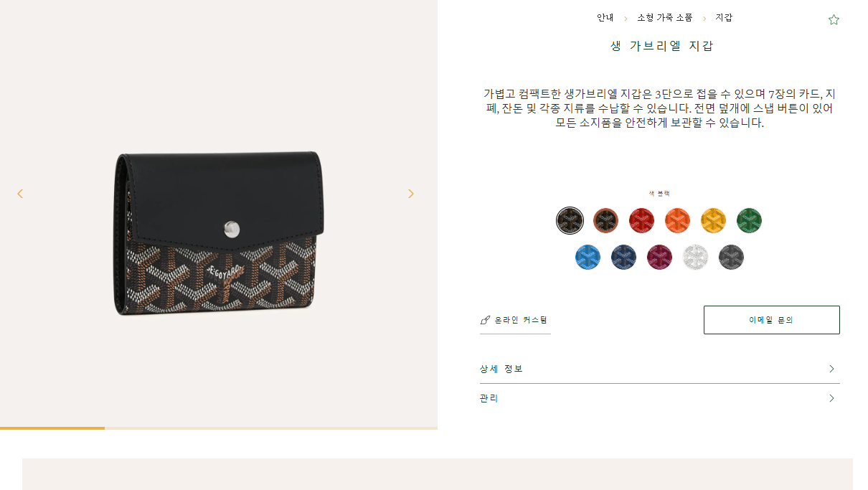Choose the grey color swatch
This screenshot has width=868, height=490.
pyautogui.click(x=731, y=257)
